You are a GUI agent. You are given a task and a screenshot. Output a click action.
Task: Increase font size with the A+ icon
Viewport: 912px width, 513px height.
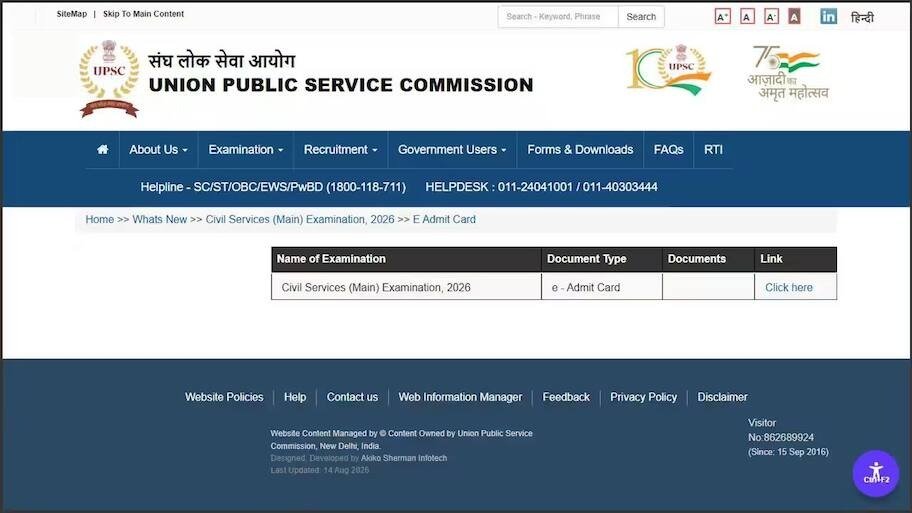[x=722, y=16]
